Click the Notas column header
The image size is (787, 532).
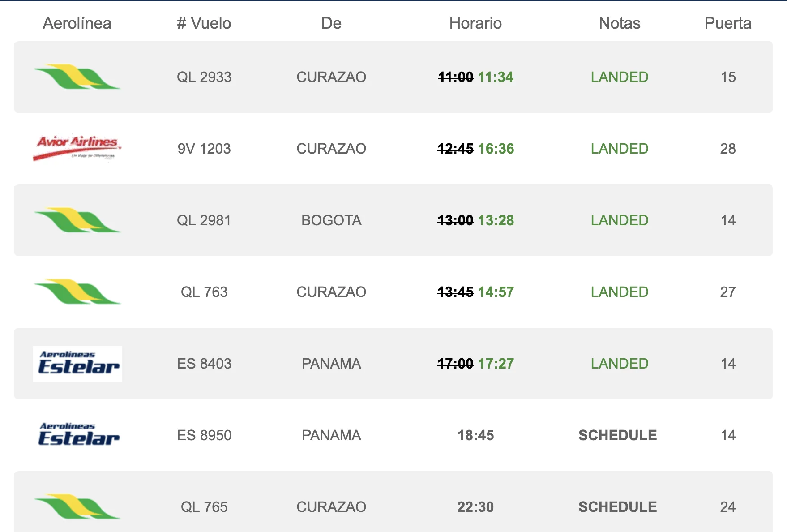(x=620, y=23)
